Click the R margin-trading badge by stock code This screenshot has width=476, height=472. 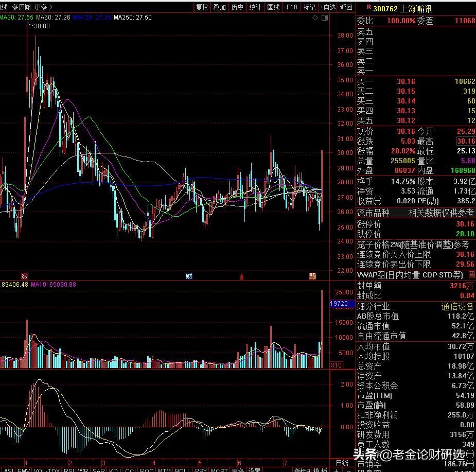click(368, 7)
